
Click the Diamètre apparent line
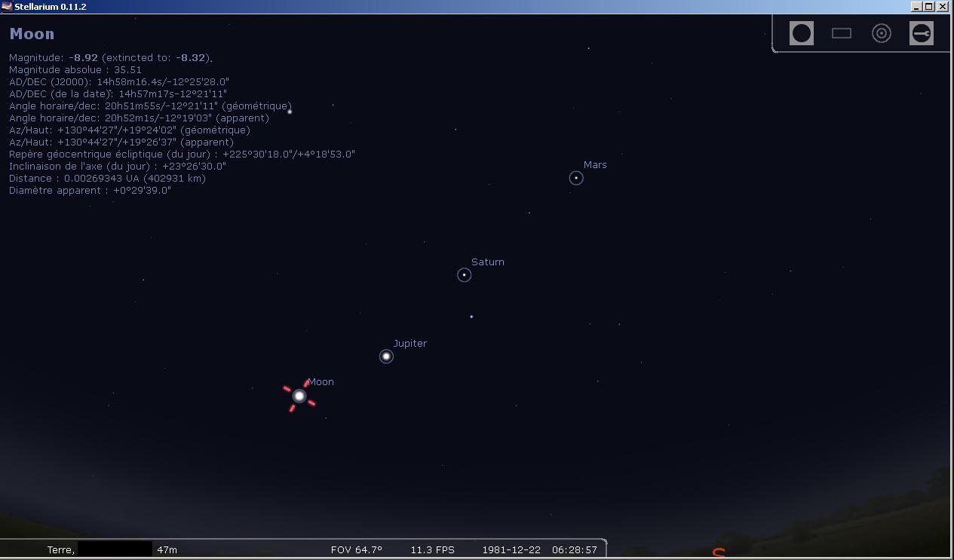[90, 191]
